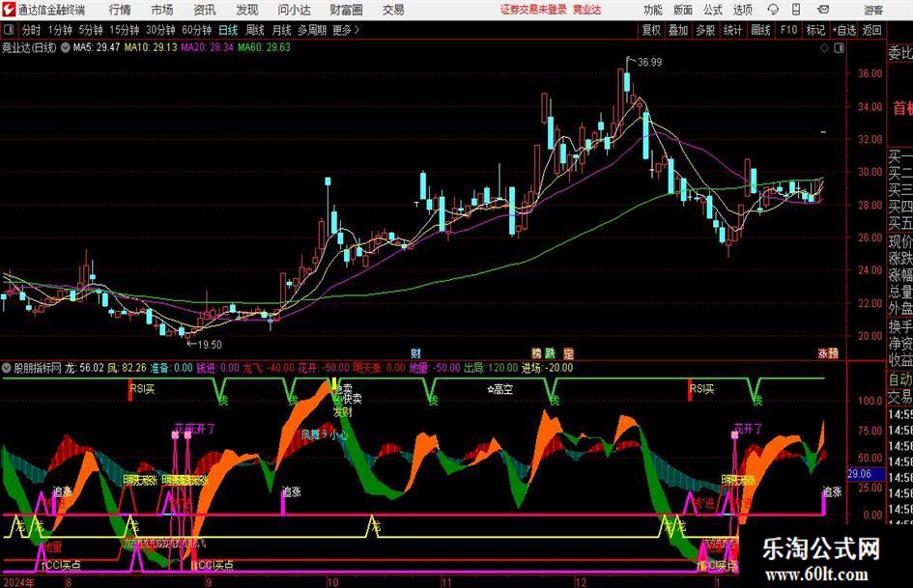
Task: Click the MA20: 28.34 indicator value
Action: coord(208,47)
